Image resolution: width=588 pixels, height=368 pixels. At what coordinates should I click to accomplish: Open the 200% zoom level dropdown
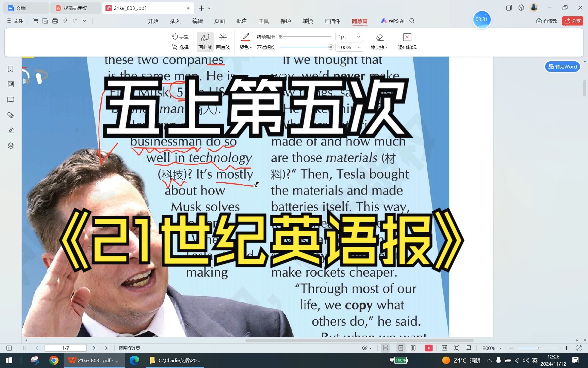(492, 348)
